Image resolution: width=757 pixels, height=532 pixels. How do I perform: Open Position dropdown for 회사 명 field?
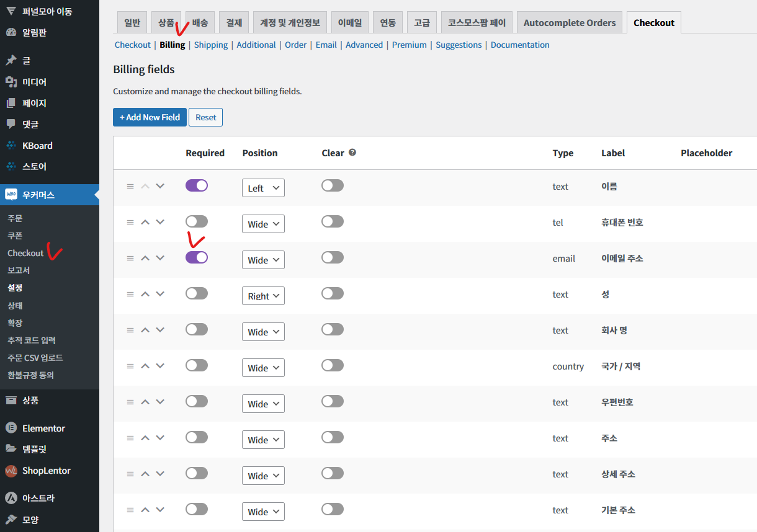click(263, 332)
